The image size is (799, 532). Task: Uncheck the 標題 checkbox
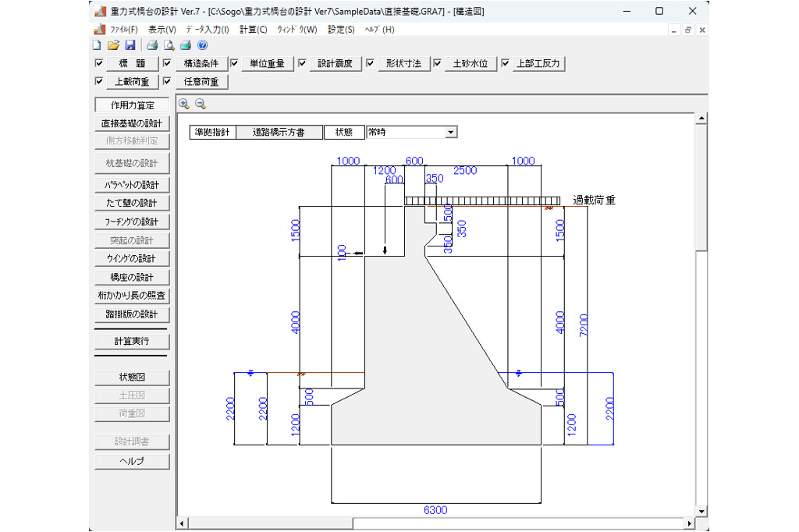click(x=99, y=63)
